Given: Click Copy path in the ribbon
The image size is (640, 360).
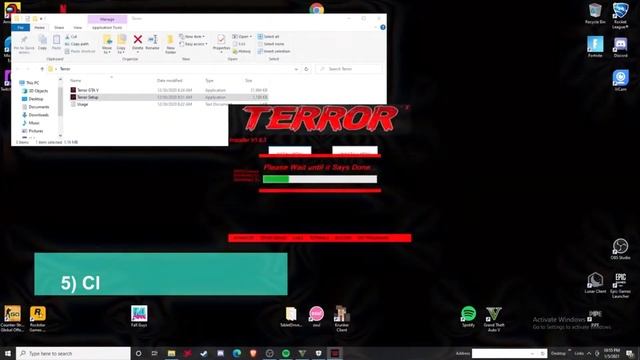Looking at the screenshot, I should pos(77,44).
